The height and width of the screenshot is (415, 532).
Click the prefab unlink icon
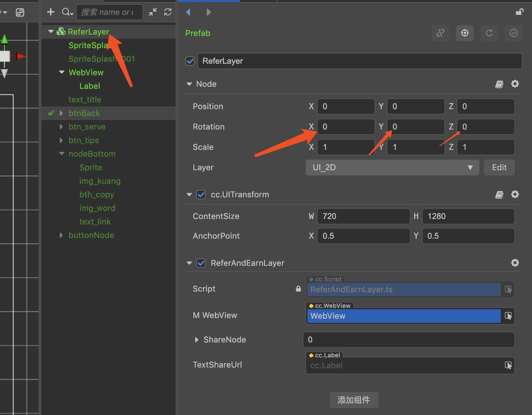pos(440,33)
